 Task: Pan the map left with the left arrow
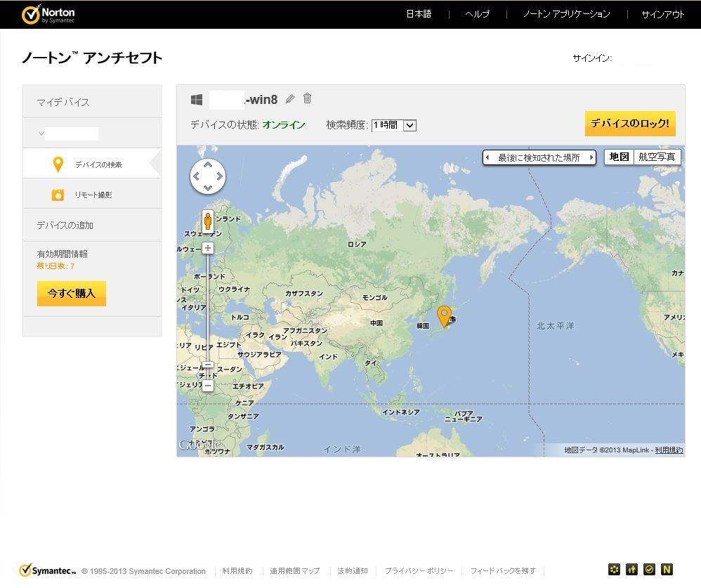[x=196, y=176]
